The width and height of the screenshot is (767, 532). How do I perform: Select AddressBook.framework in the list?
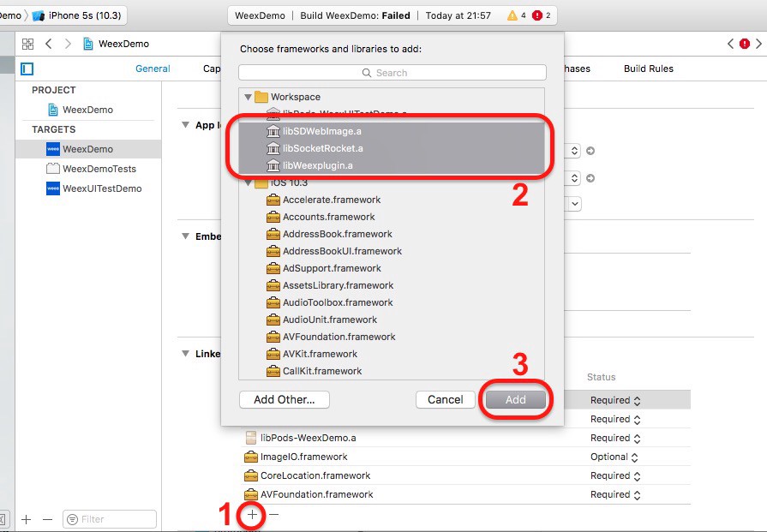[392, 234]
